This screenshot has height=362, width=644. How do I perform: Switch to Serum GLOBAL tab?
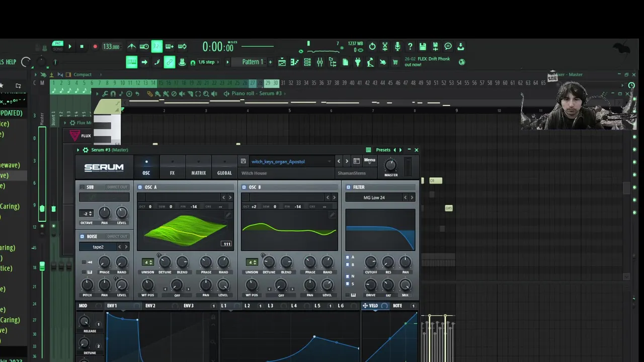[224, 167]
